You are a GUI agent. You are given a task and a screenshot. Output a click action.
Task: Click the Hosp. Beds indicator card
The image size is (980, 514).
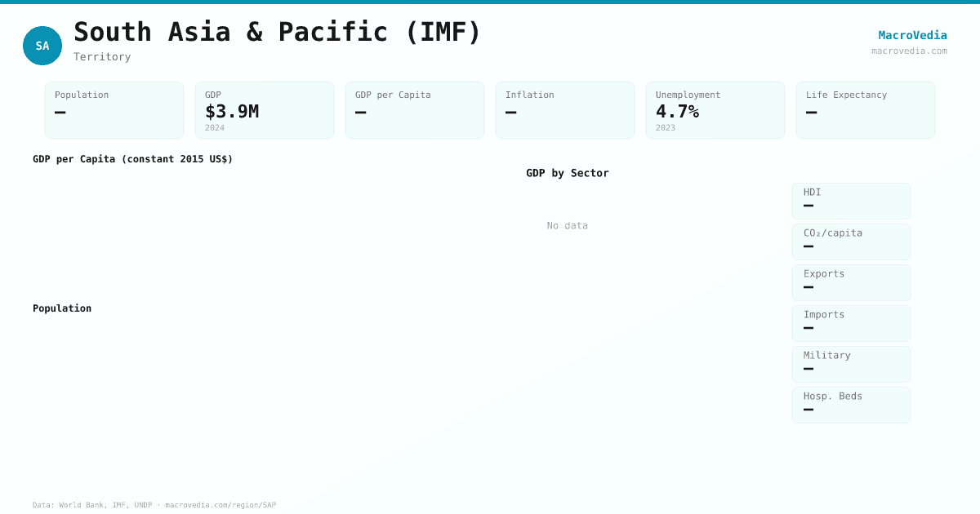(851, 405)
